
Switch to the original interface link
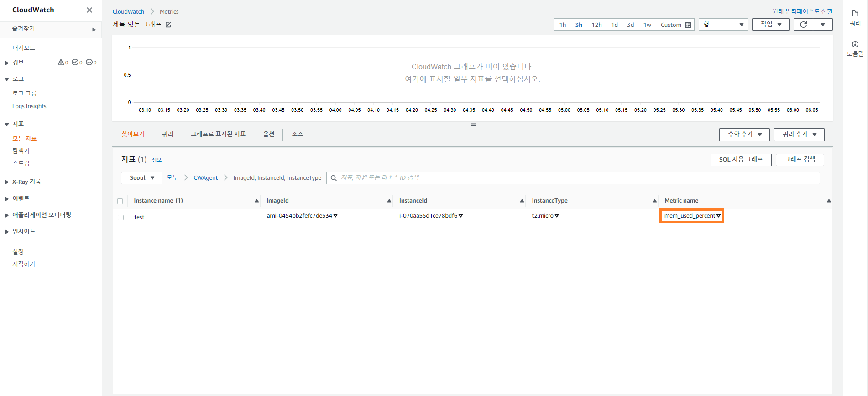[x=802, y=11]
